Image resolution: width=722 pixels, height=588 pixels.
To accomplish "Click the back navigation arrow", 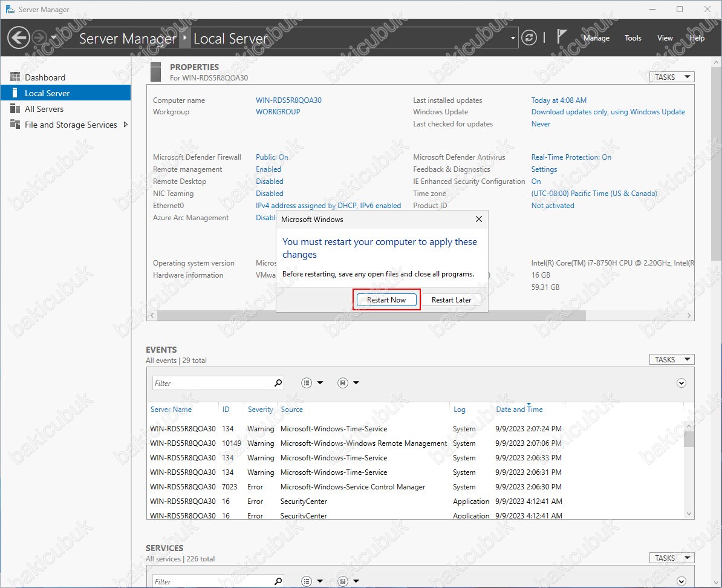I will (19, 38).
